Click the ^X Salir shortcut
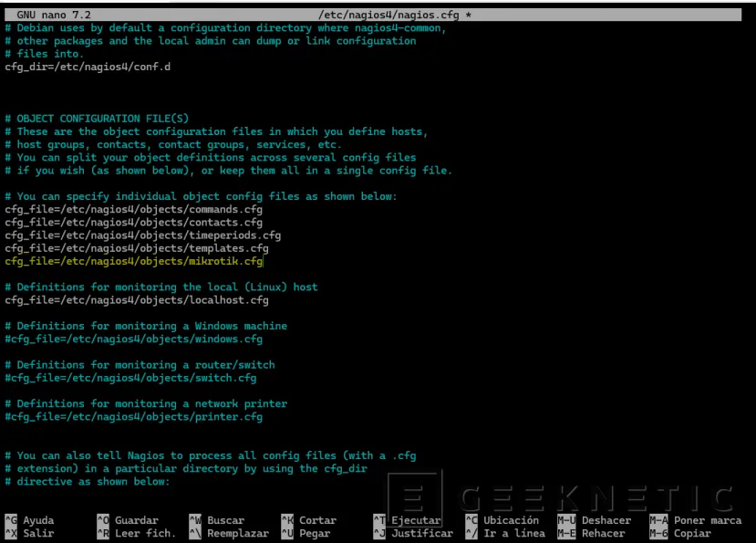 (29, 533)
